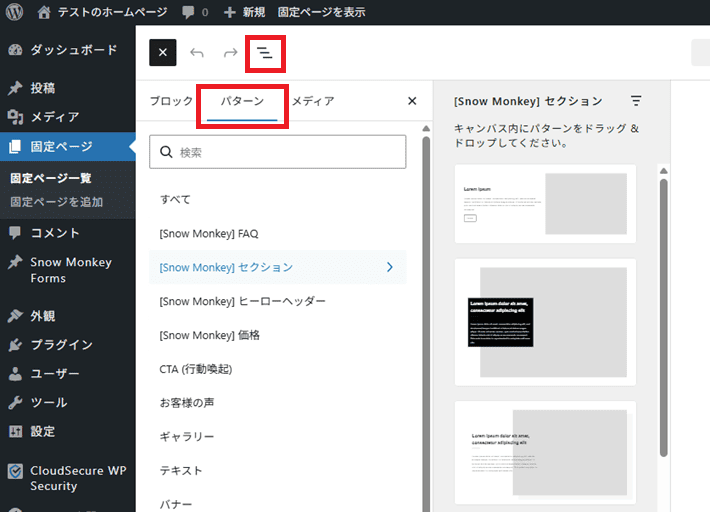Viewport: 710px width, 512px height.
Task: Open the comments bubble in the admin bar
Action: click(x=188, y=12)
